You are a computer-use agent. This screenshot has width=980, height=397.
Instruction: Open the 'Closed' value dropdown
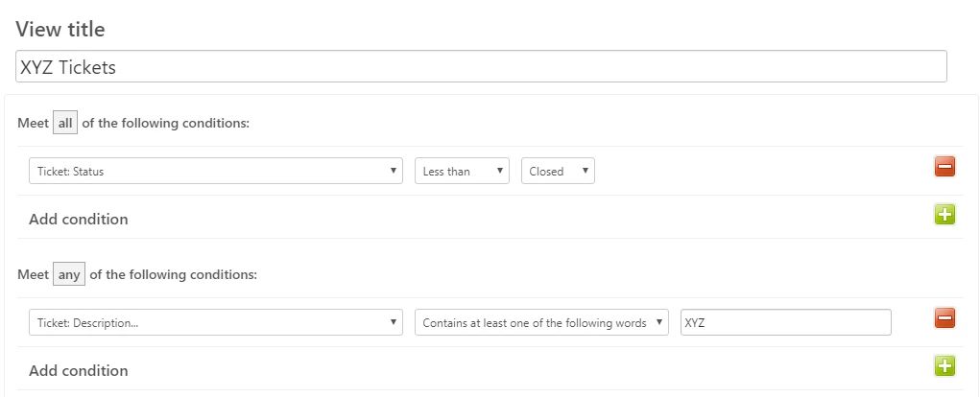click(x=558, y=171)
